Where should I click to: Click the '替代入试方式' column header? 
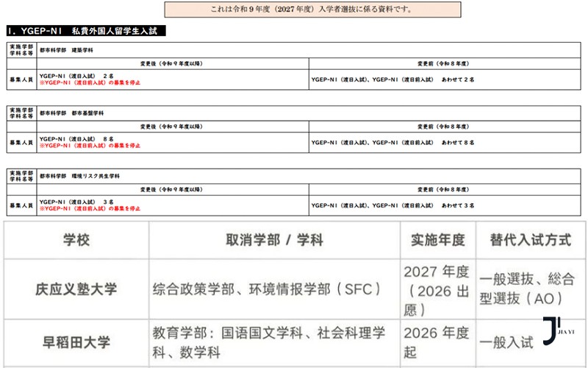(531, 240)
